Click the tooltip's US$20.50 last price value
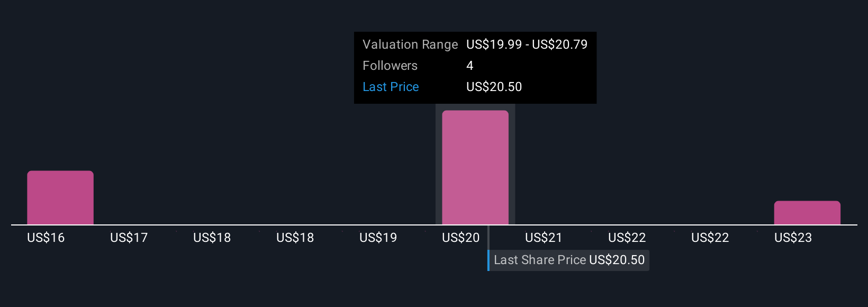868x307 pixels. [x=494, y=87]
